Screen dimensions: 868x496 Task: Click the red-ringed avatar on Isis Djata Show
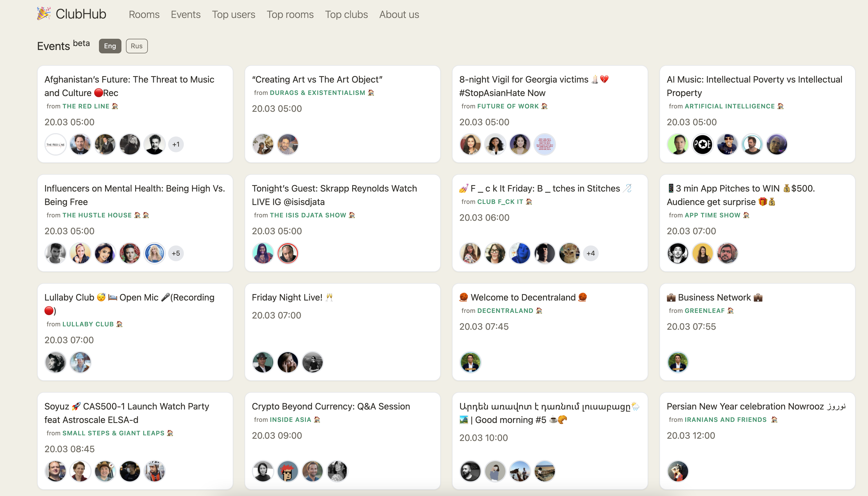coord(287,253)
